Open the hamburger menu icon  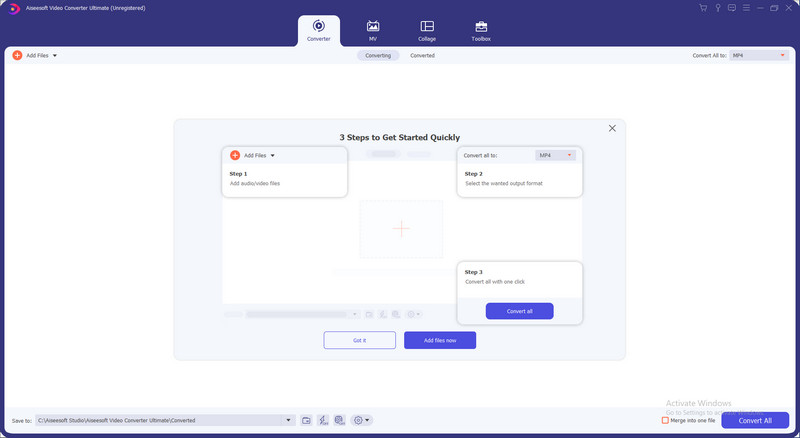click(x=746, y=8)
